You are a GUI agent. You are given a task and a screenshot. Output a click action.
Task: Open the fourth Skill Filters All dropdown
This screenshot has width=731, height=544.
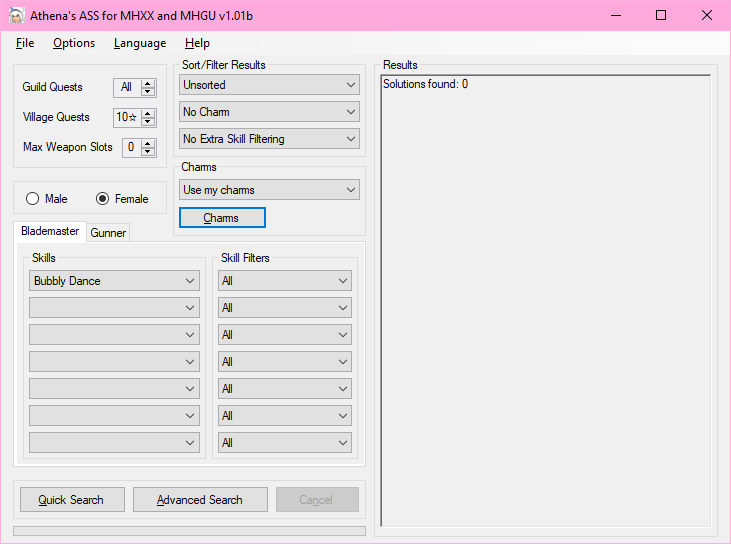(x=285, y=362)
